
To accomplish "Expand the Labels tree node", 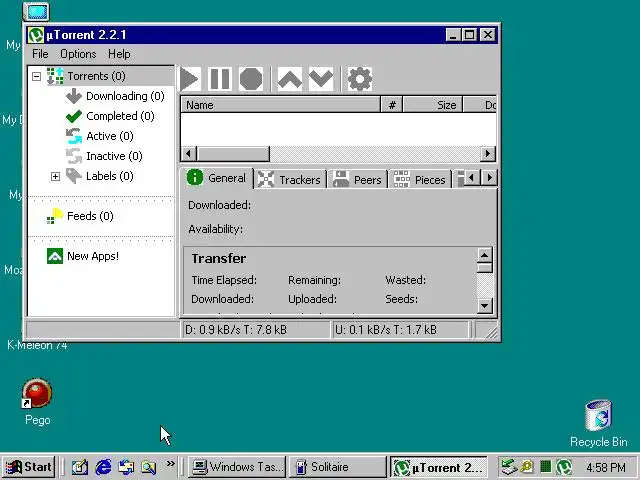I will click(x=55, y=176).
